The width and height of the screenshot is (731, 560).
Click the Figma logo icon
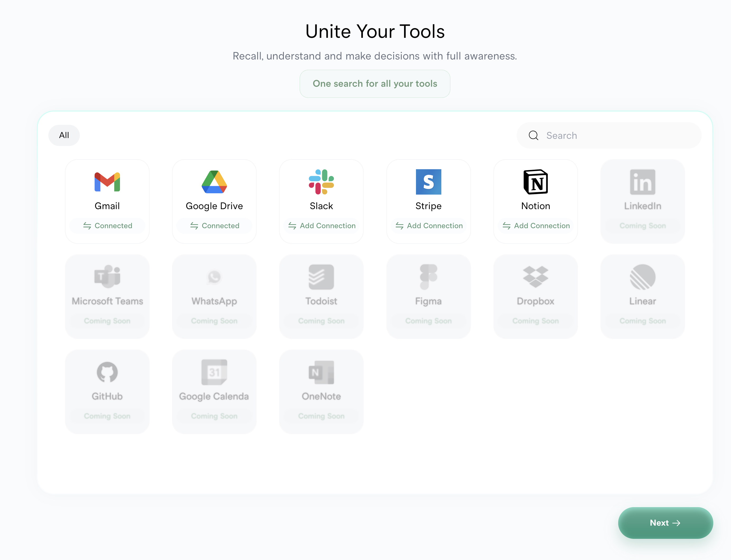click(428, 277)
